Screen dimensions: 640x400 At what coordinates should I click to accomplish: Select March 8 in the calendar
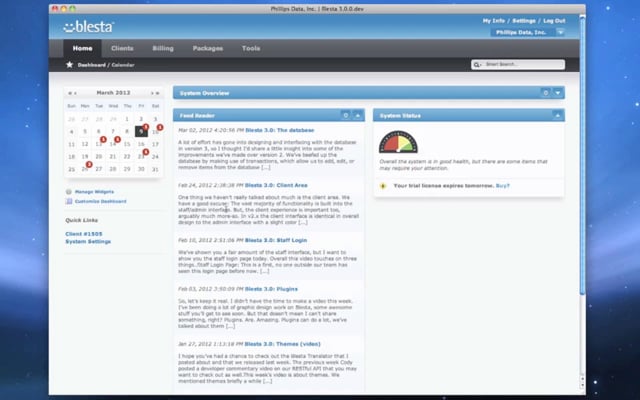(x=127, y=131)
